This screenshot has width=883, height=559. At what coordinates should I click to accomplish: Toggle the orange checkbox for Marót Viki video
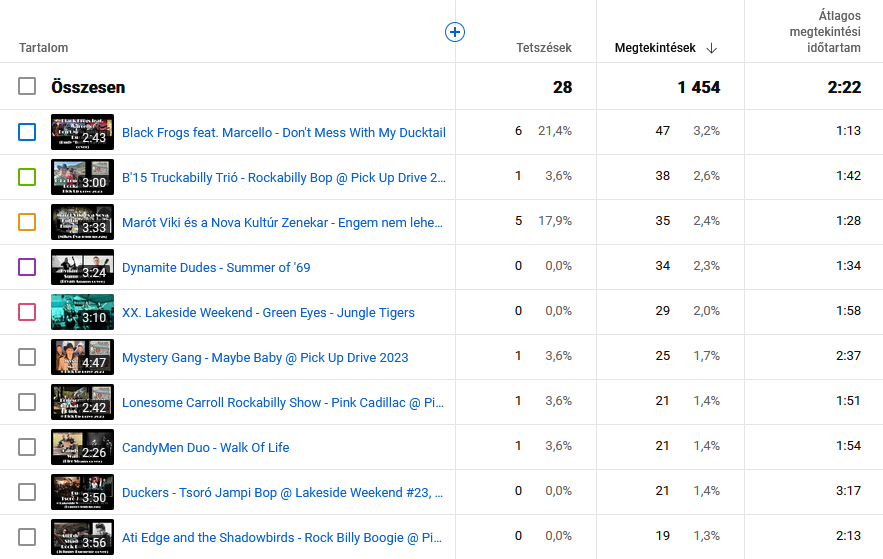(x=27, y=222)
